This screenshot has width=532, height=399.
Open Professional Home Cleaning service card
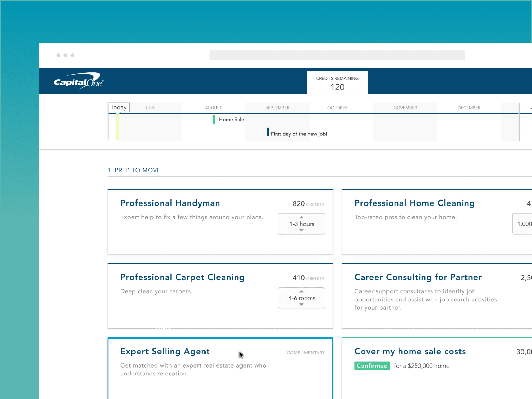click(414, 203)
